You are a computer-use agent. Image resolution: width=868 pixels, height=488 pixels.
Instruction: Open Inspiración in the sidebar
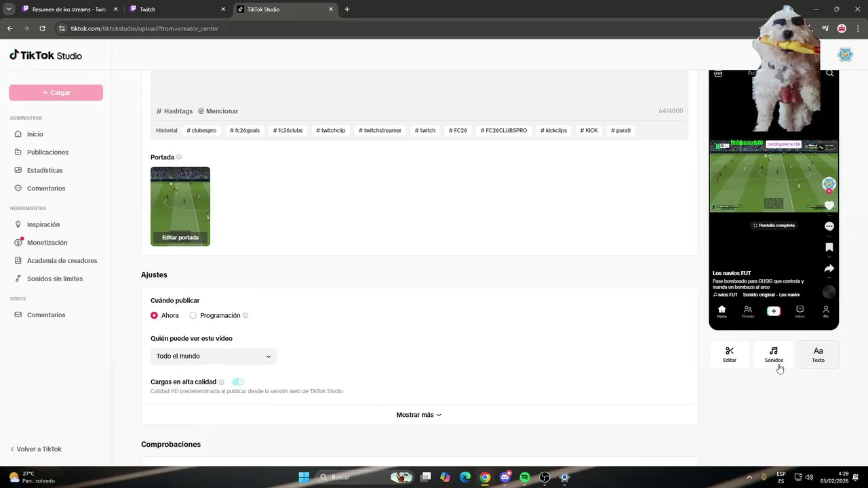[x=43, y=224]
